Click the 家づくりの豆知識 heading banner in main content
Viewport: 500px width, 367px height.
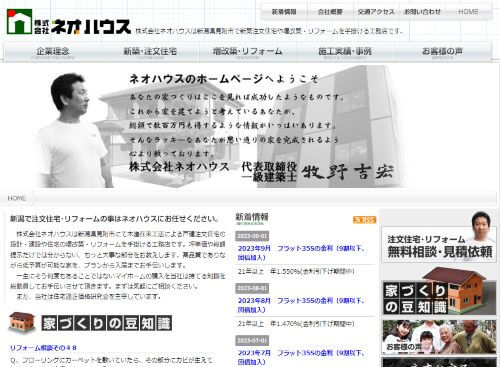107,323
